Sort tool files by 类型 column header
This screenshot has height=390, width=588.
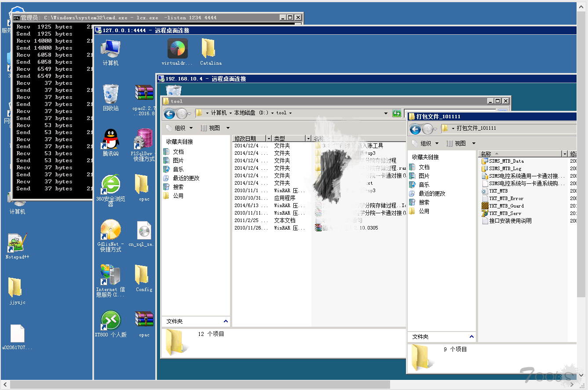coord(289,139)
